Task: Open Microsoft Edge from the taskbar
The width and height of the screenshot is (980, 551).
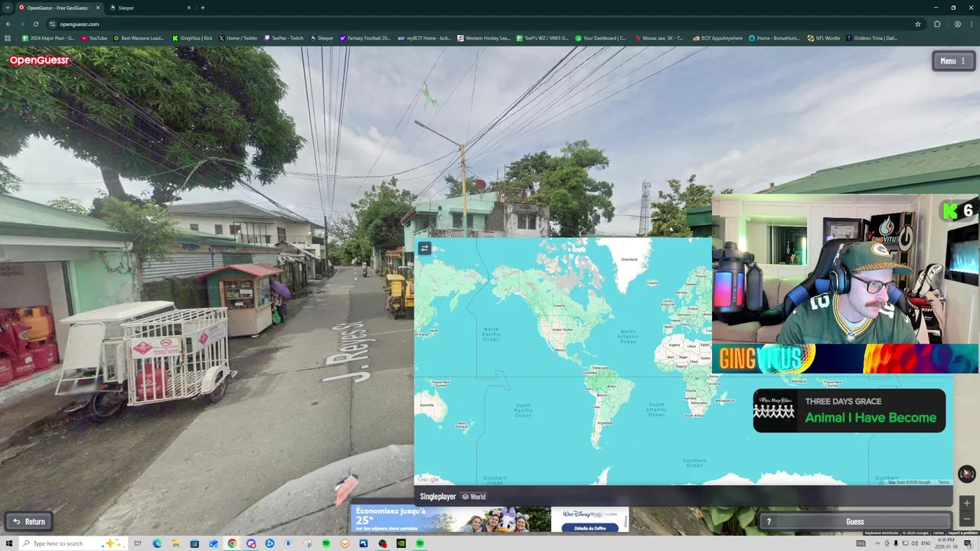Action: click(157, 543)
